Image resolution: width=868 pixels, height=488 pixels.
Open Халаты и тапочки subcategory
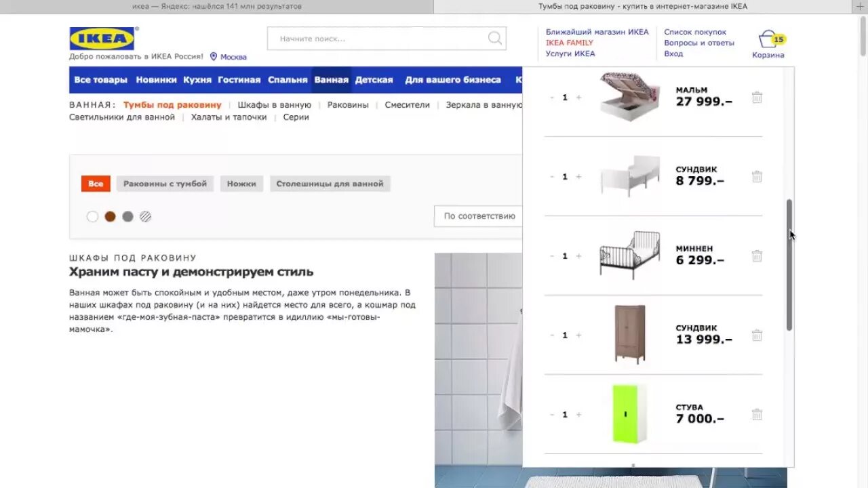tap(229, 117)
